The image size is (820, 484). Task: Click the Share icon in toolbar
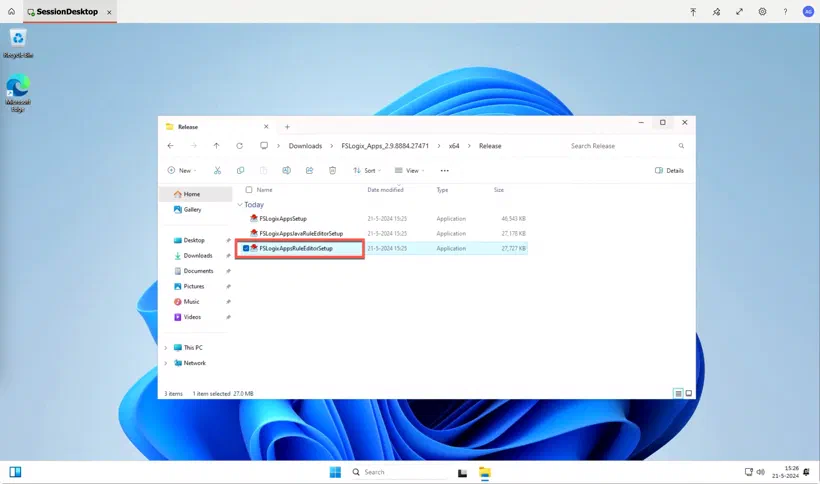[309, 170]
